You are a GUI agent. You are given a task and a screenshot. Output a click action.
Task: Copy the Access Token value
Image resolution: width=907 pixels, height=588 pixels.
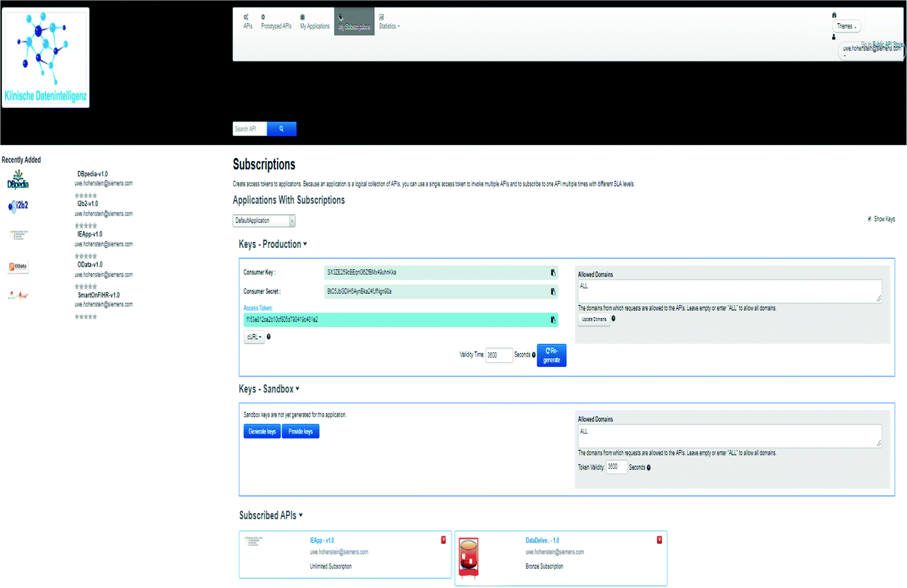(553, 320)
